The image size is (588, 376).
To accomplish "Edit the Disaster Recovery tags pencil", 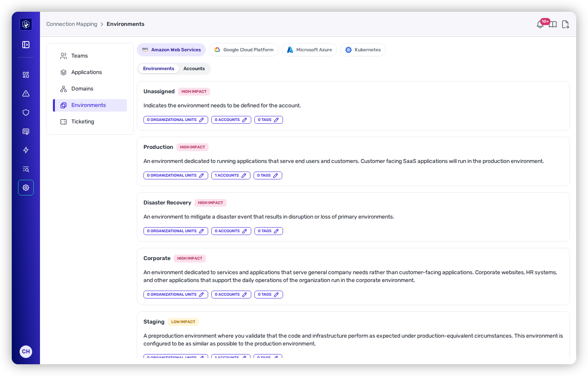I will tap(276, 231).
